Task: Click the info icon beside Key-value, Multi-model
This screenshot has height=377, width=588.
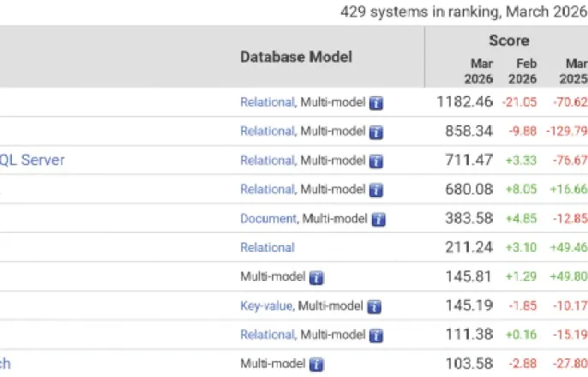Action: click(x=373, y=306)
